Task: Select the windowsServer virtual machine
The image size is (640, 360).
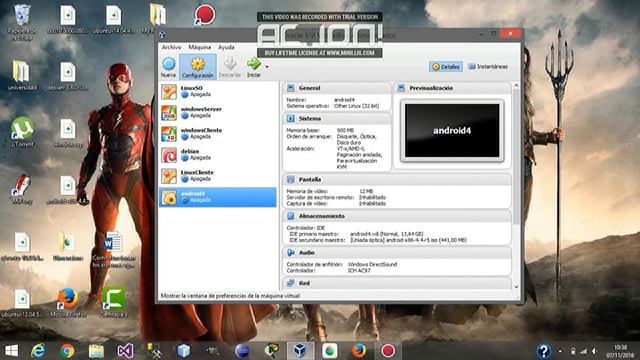Action: click(218, 113)
